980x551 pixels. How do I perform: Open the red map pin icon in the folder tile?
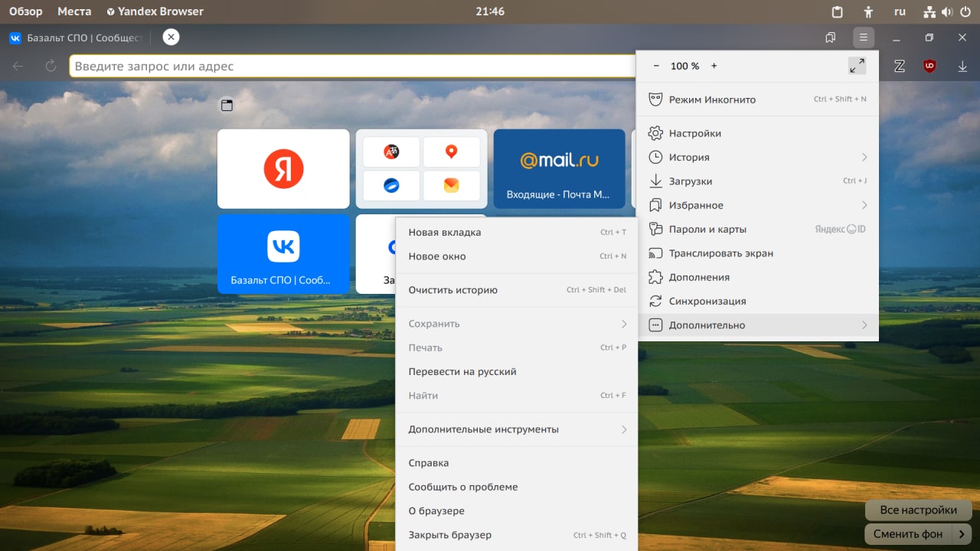(x=451, y=152)
